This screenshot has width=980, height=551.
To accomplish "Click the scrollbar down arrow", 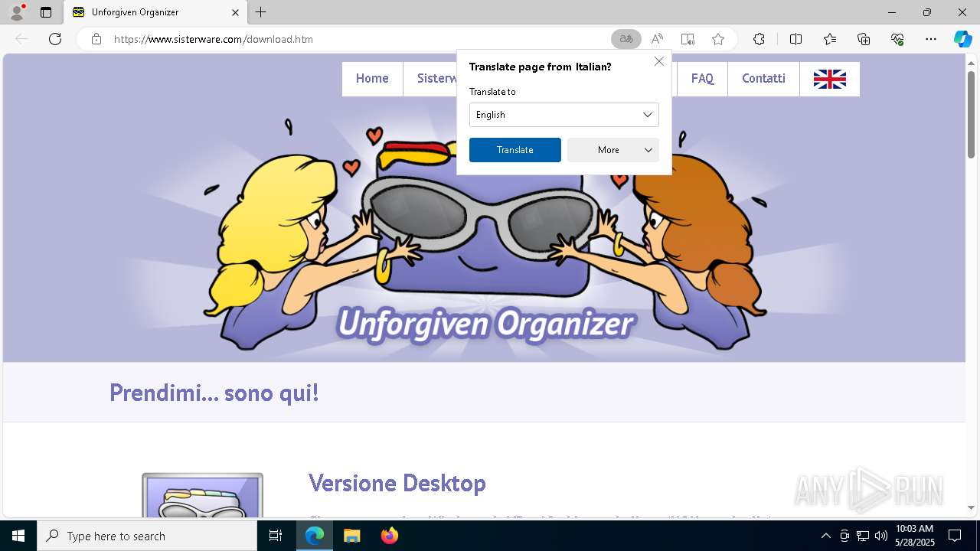I will pos(972,507).
